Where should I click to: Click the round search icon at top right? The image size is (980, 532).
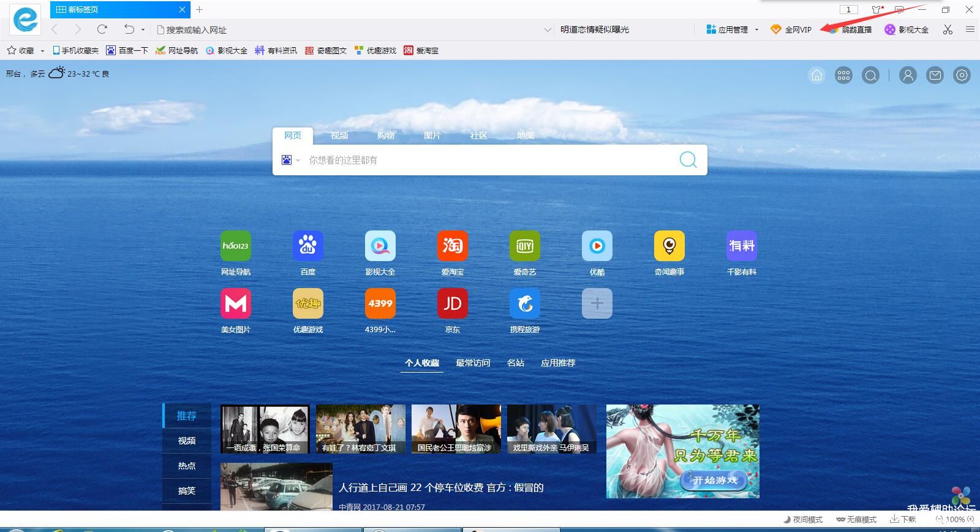pyautogui.click(x=870, y=75)
